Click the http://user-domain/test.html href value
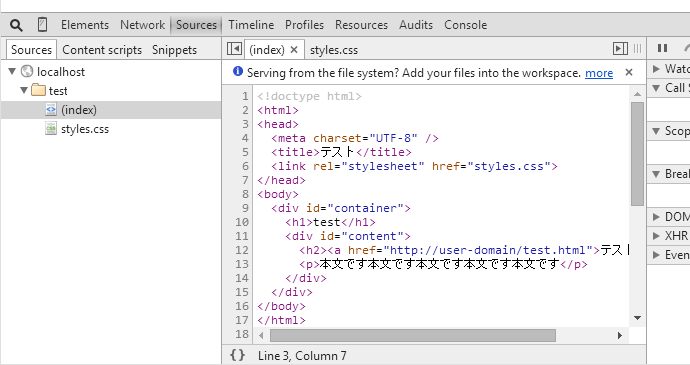The image size is (690, 365). point(488,250)
